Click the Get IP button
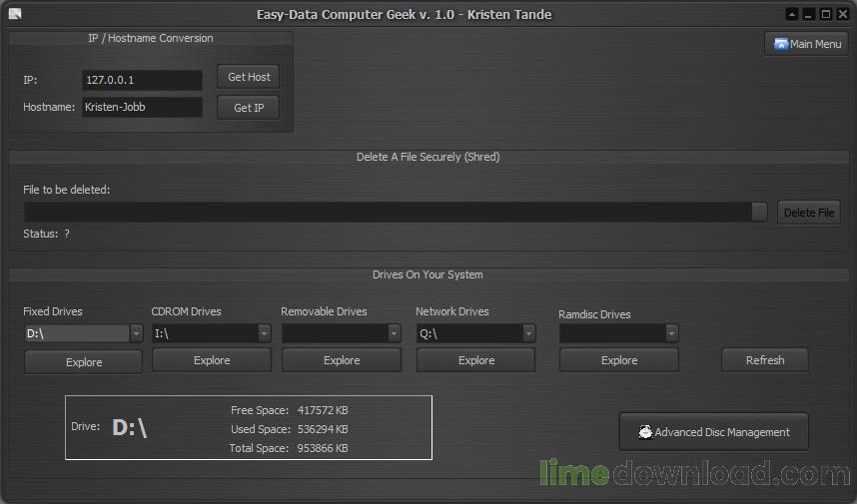This screenshot has width=857, height=504. click(x=248, y=108)
